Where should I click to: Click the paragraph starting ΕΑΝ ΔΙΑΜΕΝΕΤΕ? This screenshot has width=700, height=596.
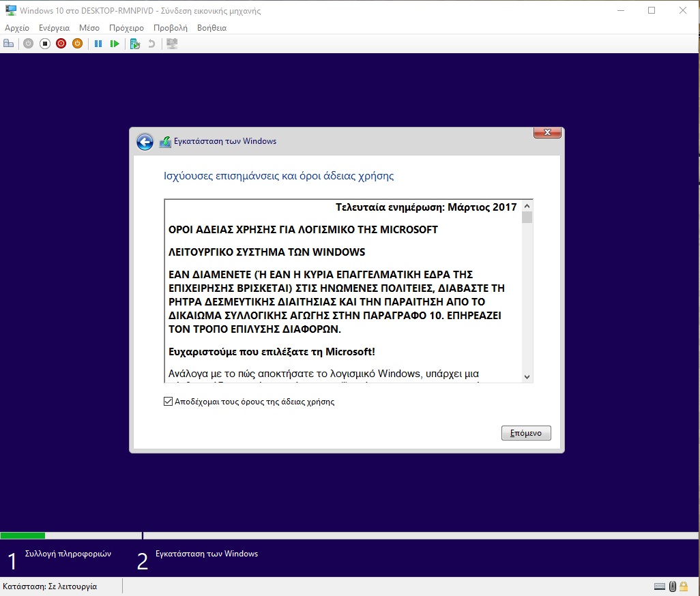coord(336,301)
